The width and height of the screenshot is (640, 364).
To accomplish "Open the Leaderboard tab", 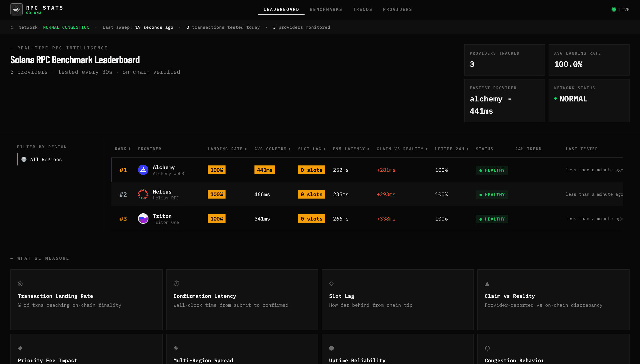I will (281, 10).
